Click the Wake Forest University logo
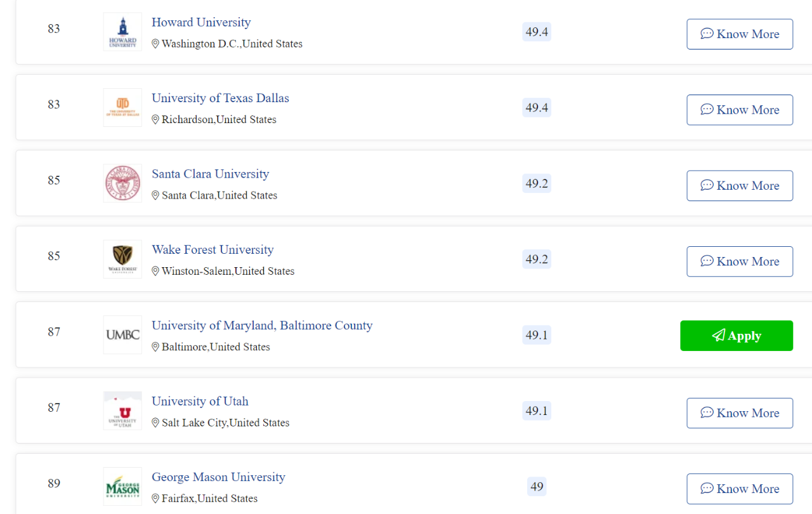This screenshot has height=514, width=812. click(122, 259)
